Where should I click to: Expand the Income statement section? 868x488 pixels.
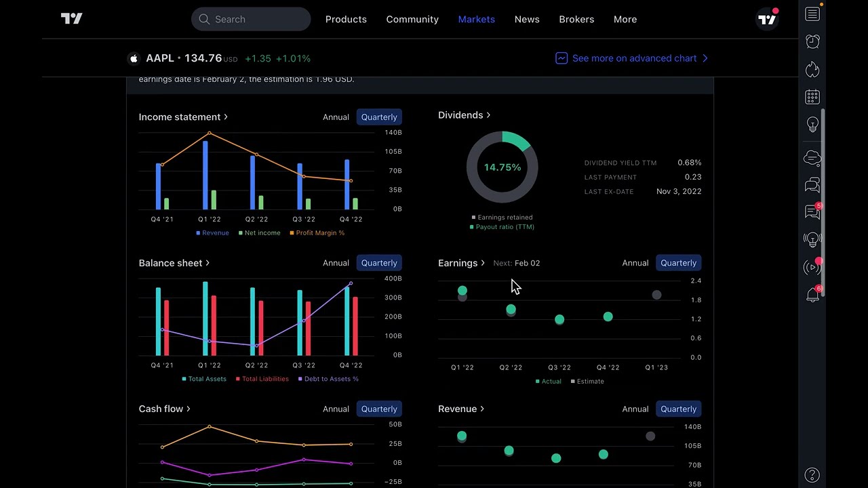pyautogui.click(x=183, y=117)
